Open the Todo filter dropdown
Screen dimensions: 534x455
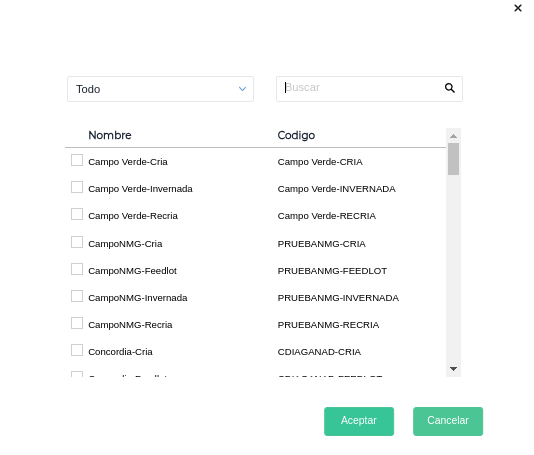160,89
